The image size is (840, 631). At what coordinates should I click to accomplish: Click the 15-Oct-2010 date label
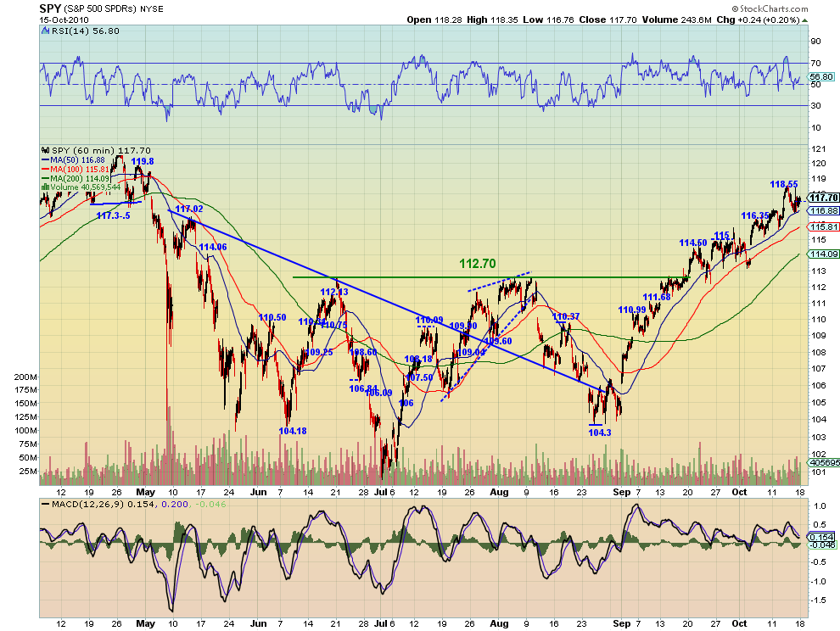pos(64,20)
